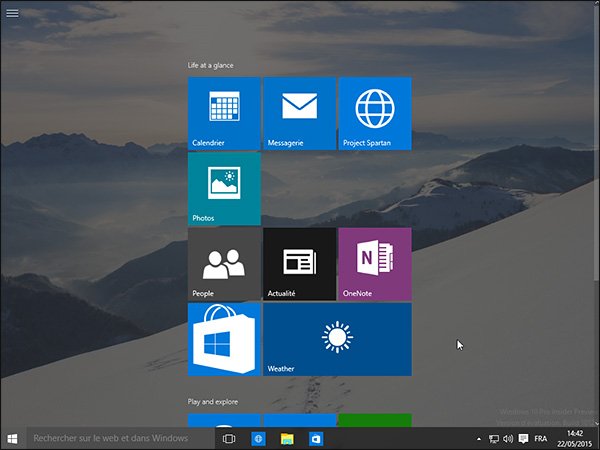Screen dimensions: 600x450
Task: Click the Windows Start button
Action: pos(12,439)
